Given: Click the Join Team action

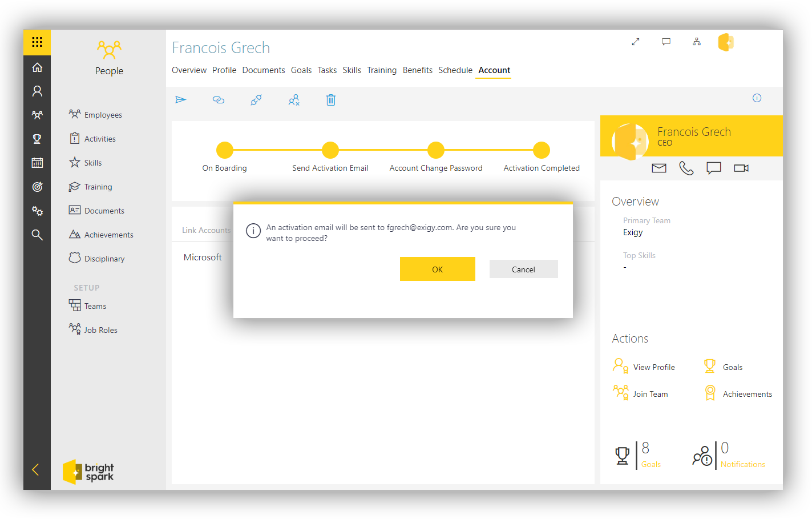Looking at the screenshot, I should click(x=640, y=393).
